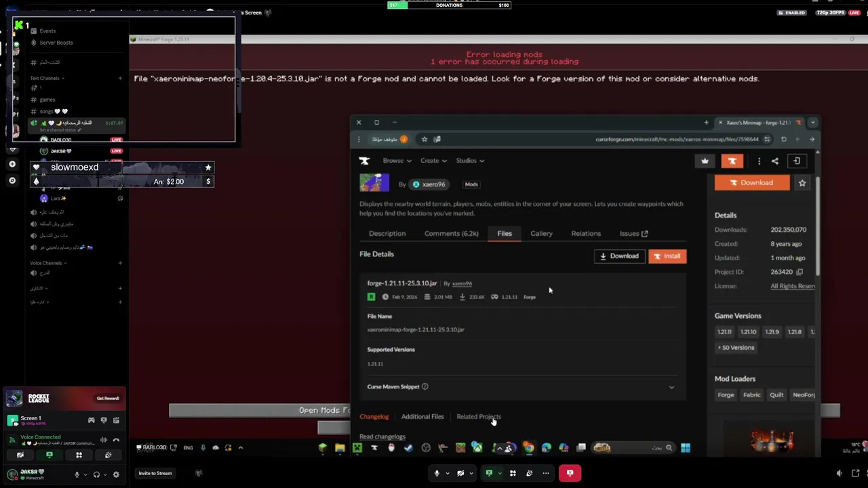Deafen with Discord headphones icon
The width and height of the screenshot is (868, 488).
pyautogui.click(x=96, y=474)
